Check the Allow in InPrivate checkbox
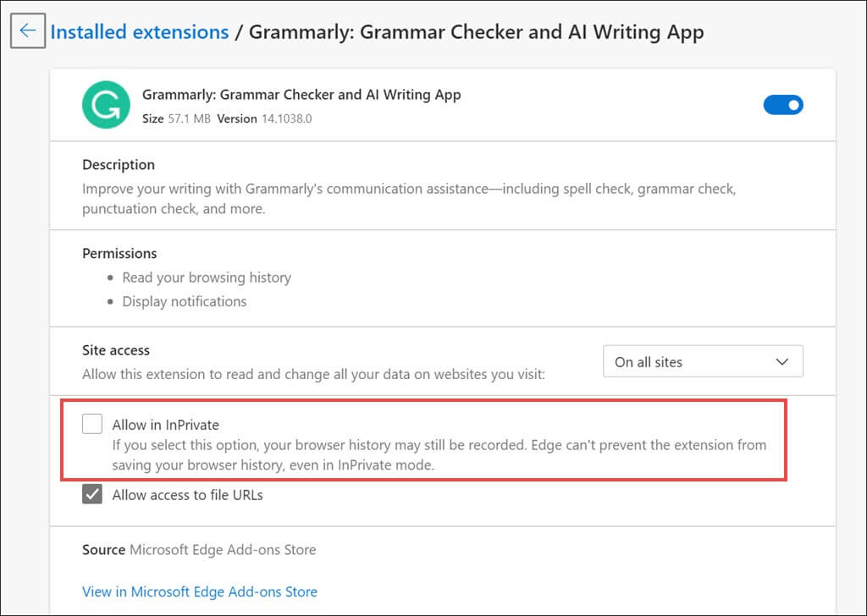This screenshot has height=616, width=867. 92,424
